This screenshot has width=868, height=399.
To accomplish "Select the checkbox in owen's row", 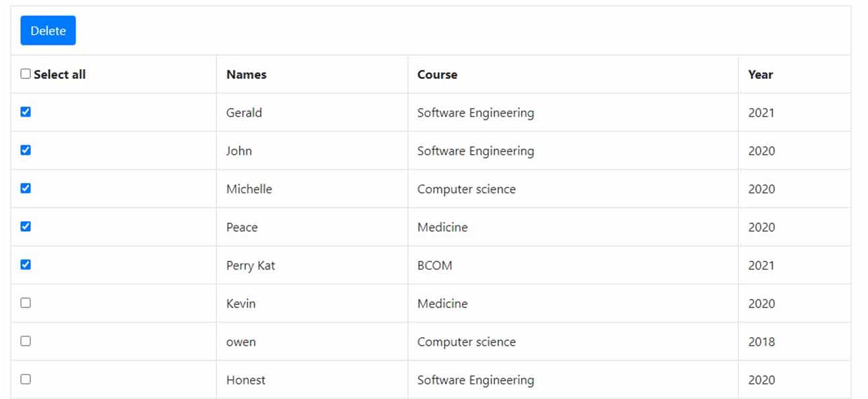I will [26, 341].
